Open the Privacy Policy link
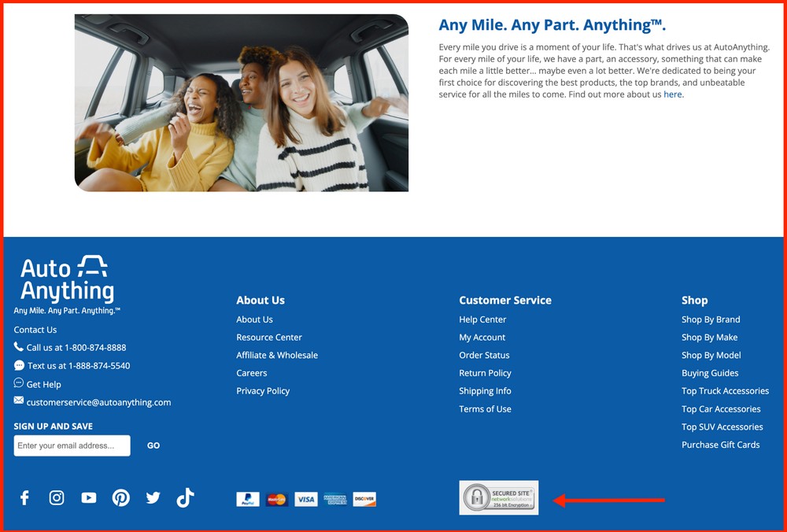The width and height of the screenshot is (787, 532). coord(263,391)
